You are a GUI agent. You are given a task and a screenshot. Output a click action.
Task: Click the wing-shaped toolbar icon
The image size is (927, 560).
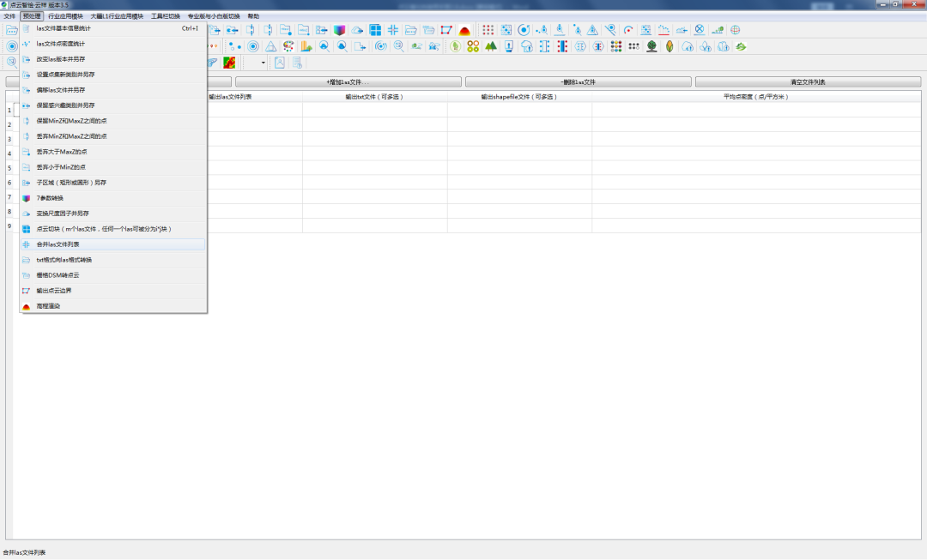coord(212,63)
